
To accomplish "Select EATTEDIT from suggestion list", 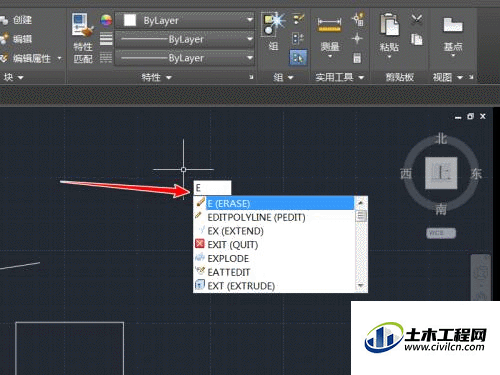I will pos(274,272).
